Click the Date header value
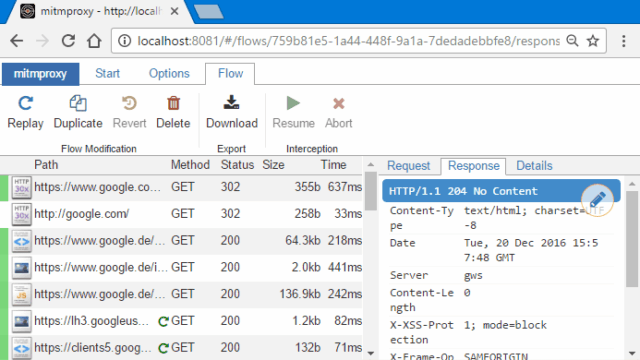640x360 pixels. [531, 250]
